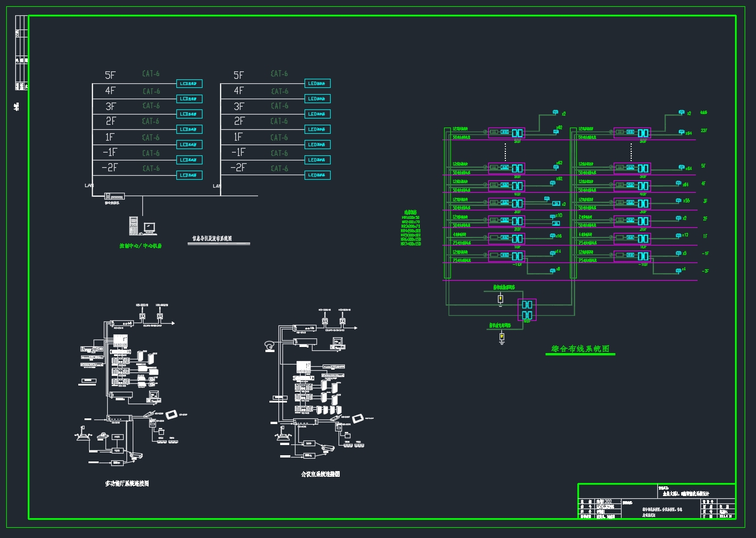
Task: Click the computer workstation symbol above control center label
Action: [x=141, y=226]
